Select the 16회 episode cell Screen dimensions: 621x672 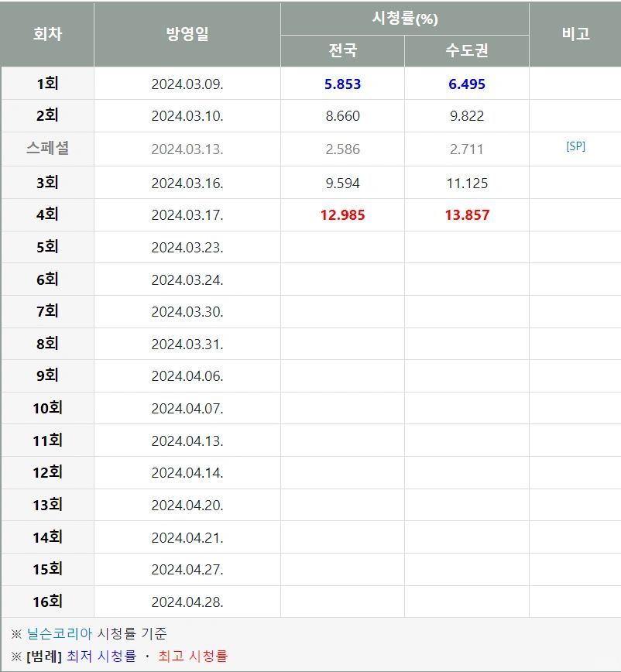pos(47,602)
